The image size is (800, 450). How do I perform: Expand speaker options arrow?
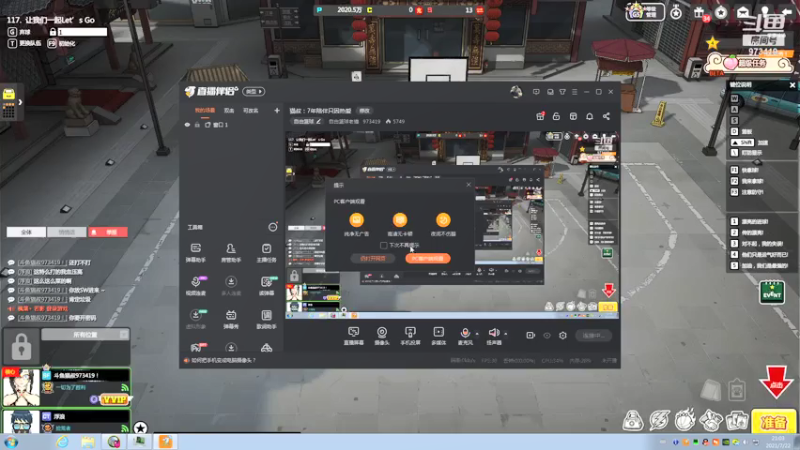point(506,334)
